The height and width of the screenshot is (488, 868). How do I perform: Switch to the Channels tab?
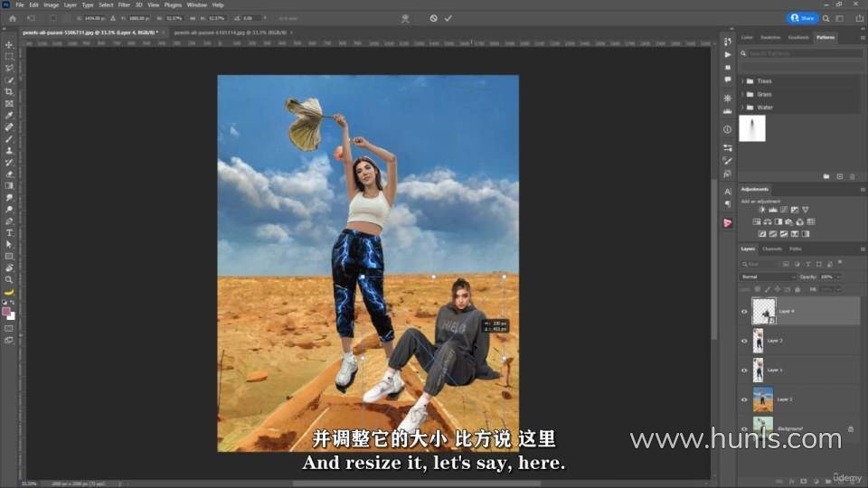point(771,249)
